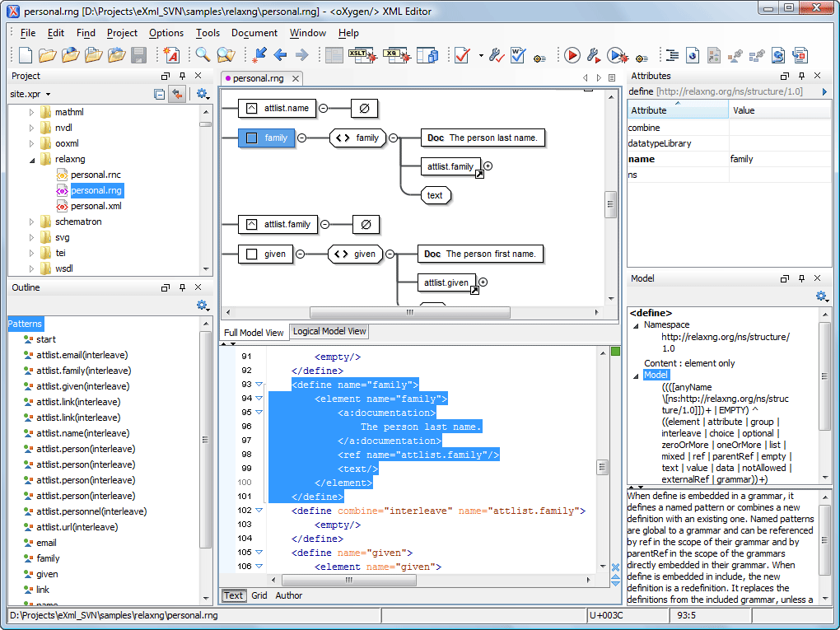Screen dimensions: 840x630
Task: Close the personal.rng editor tab
Action: pos(295,79)
